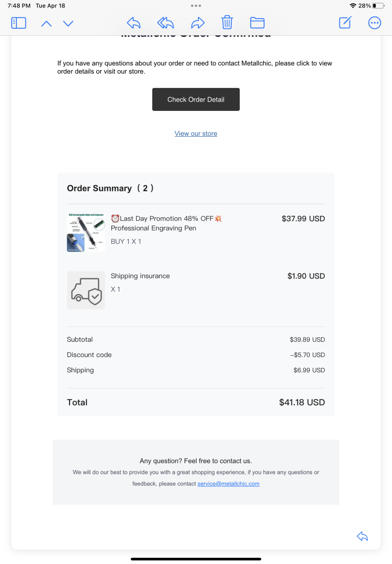Tap the quick reply arrow at bottom
392x564 pixels.
[362, 536]
